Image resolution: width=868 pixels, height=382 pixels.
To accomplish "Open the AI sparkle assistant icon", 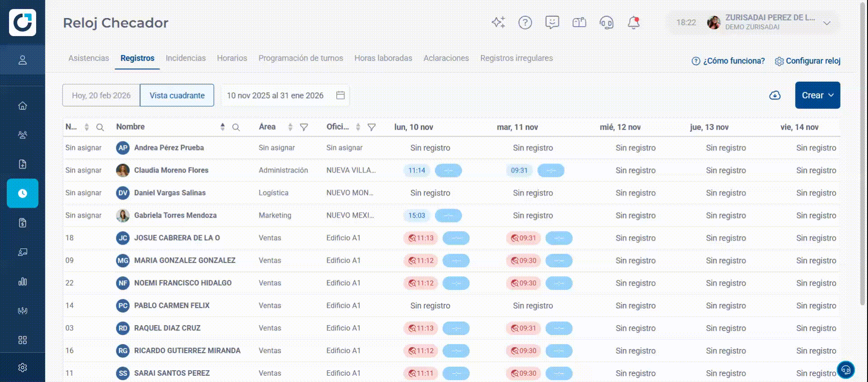I will [498, 23].
